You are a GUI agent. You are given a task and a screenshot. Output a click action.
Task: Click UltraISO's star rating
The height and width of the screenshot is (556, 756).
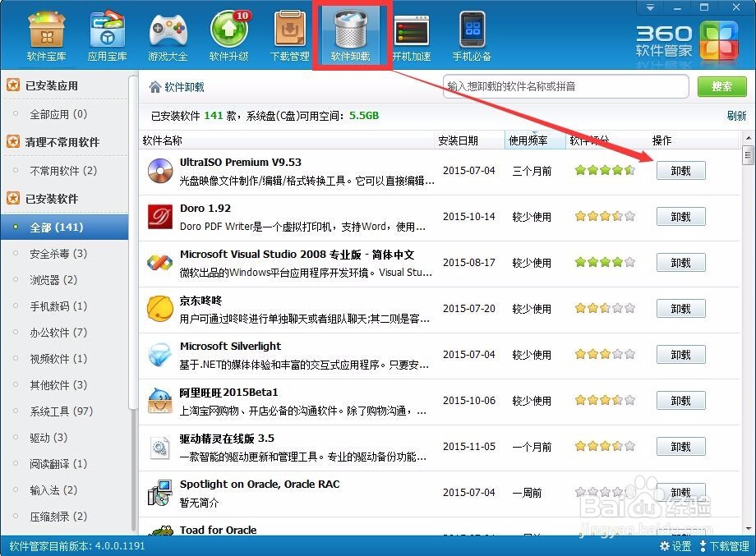click(x=605, y=170)
